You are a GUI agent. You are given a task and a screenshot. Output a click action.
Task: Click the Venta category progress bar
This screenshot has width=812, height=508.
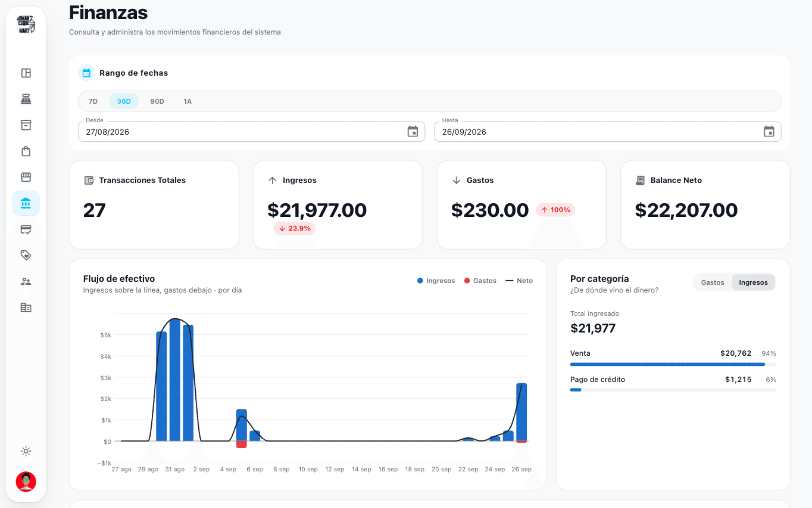(673, 364)
